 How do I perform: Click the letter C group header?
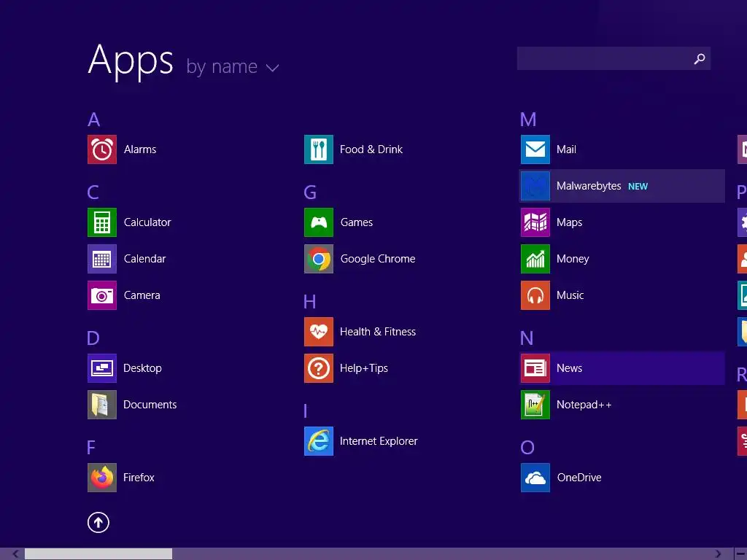click(x=93, y=192)
